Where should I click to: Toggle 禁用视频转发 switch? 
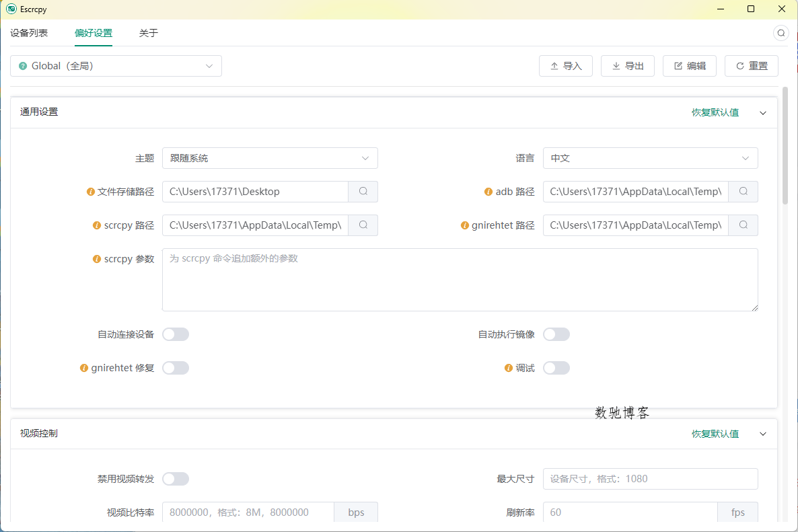click(176, 479)
